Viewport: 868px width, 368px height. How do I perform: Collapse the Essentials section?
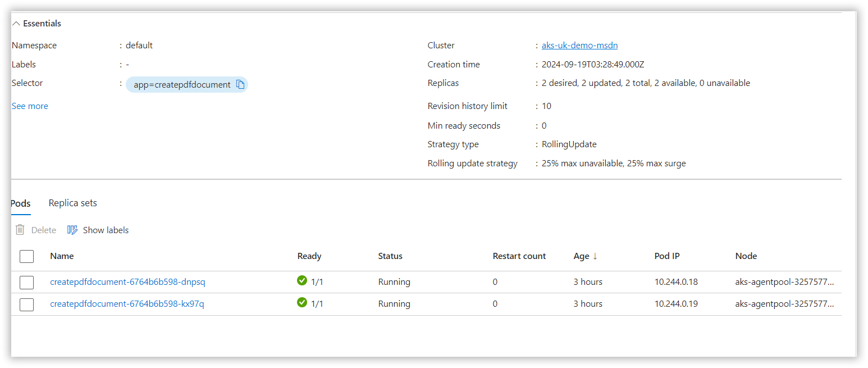point(16,24)
